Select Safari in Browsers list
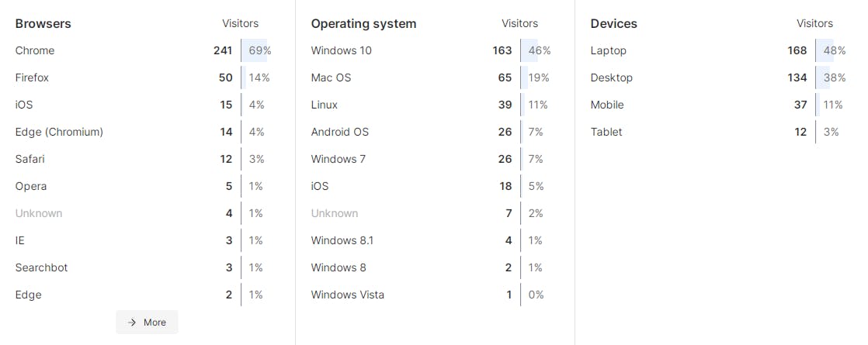The height and width of the screenshot is (345, 868). pos(30,159)
